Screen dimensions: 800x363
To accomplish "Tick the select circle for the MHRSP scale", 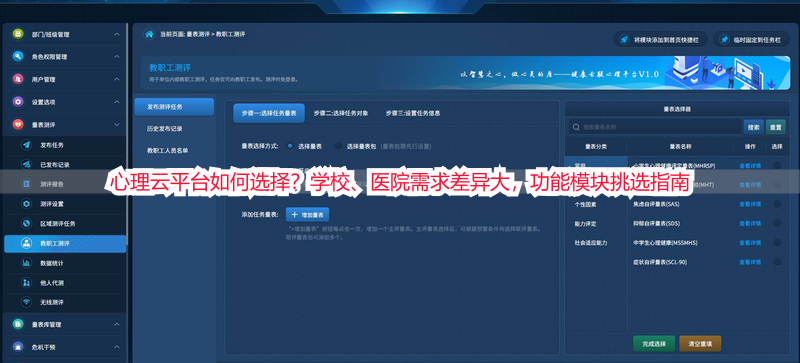I will (x=777, y=165).
